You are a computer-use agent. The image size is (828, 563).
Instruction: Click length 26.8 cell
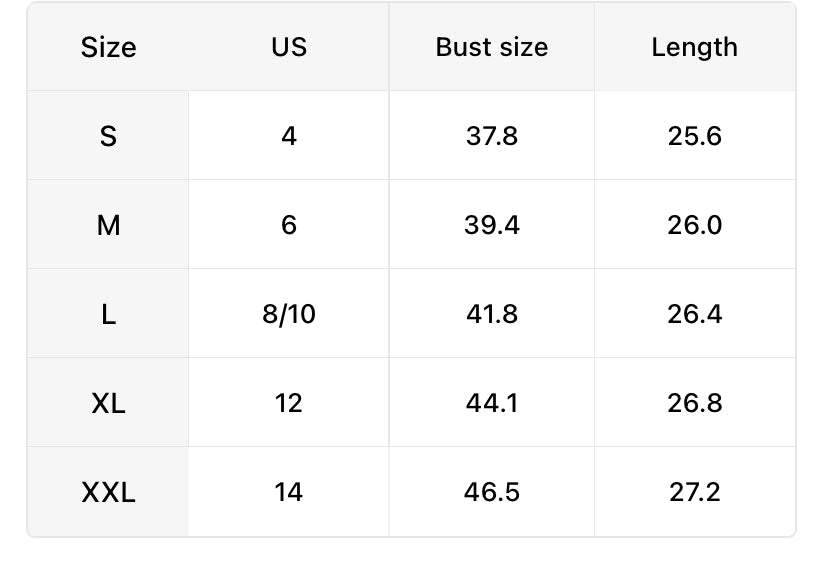point(694,403)
